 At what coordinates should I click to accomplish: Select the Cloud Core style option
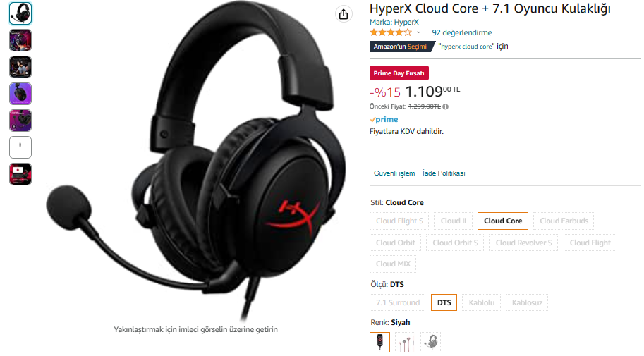click(x=503, y=221)
